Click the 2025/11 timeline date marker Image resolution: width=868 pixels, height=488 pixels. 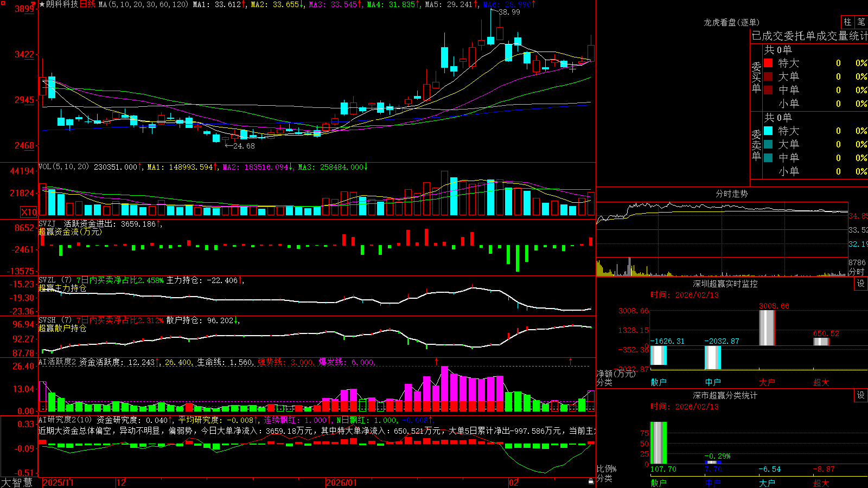coord(58,483)
